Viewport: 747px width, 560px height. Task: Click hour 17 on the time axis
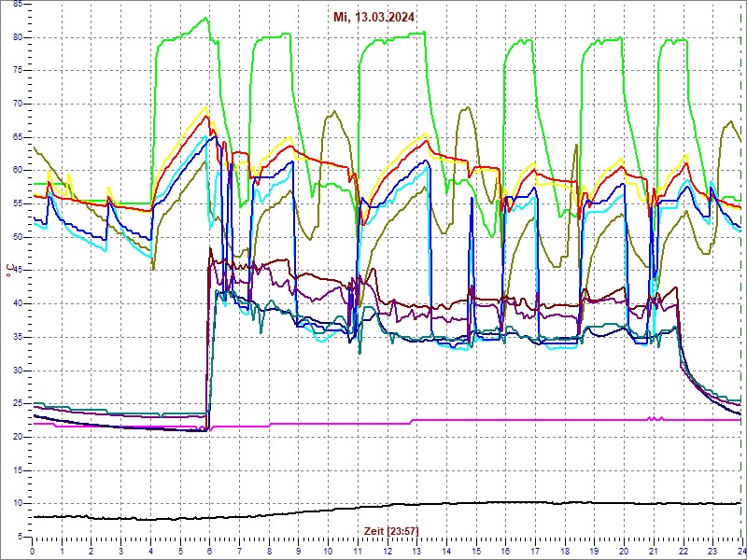click(x=534, y=551)
